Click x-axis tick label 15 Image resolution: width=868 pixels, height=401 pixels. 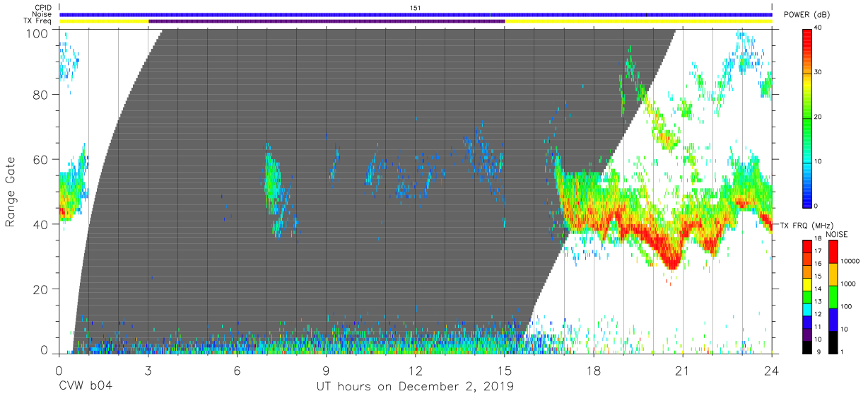(505, 370)
